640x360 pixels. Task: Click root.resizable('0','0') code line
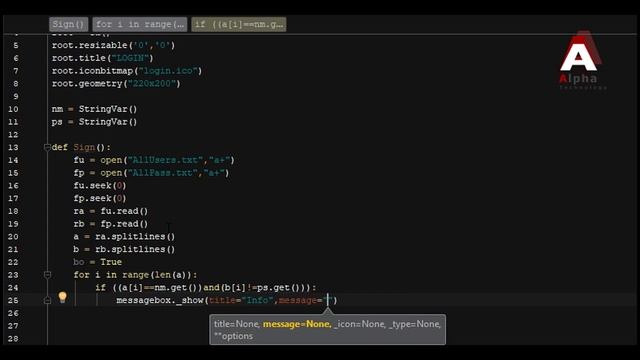click(x=113, y=45)
